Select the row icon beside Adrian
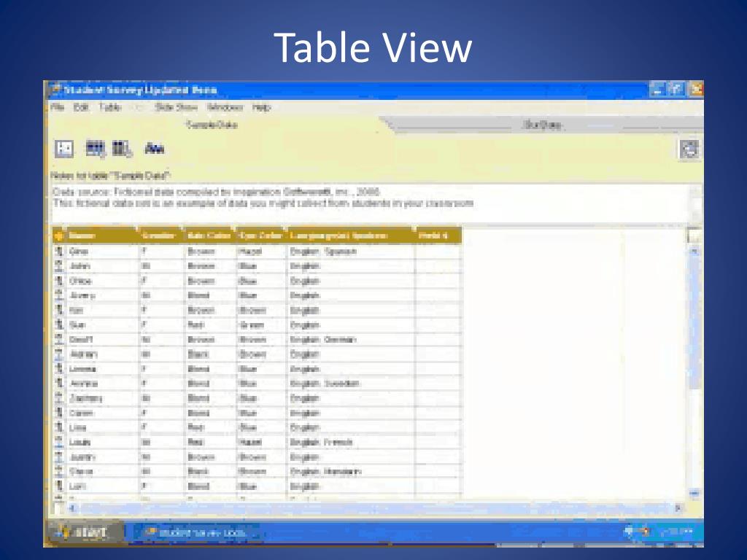Viewport: 747px width, 560px height. pyautogui.click(x=60, y=354)
